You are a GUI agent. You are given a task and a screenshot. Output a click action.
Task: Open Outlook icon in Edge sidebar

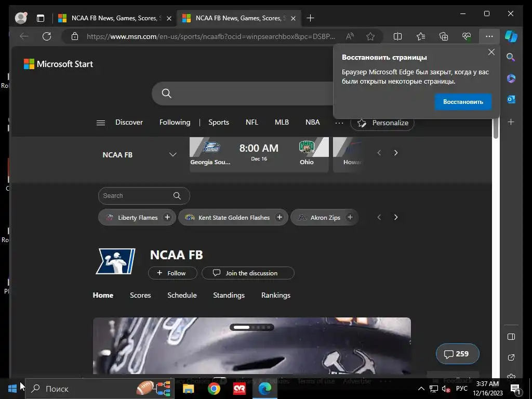[x=511, y=99]
